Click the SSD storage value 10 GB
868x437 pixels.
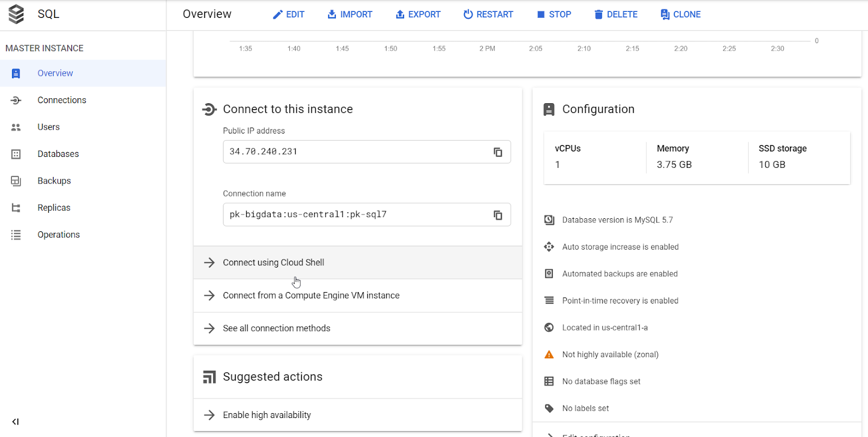[x=772, y=164]
